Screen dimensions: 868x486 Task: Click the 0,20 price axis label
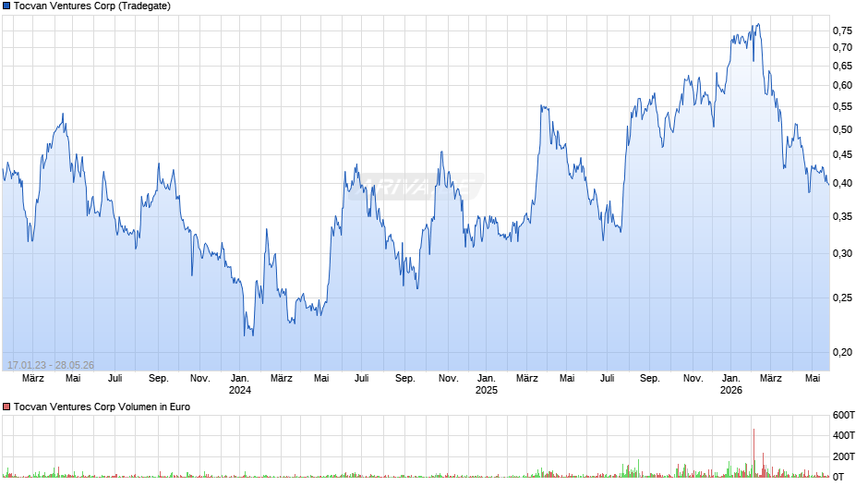click(842, 352)
